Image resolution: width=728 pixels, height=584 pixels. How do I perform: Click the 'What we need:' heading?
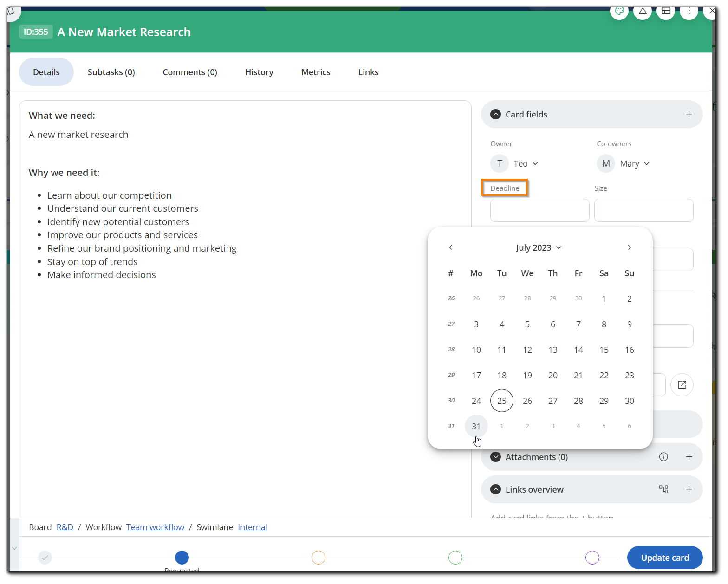(x=62, y=116)
